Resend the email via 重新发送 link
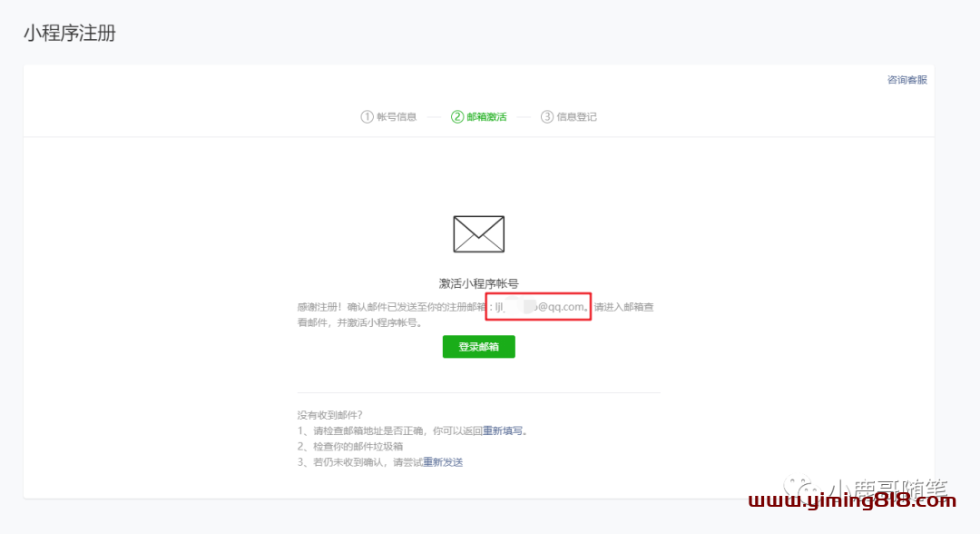The width and height of the screenshot is (980, 534). (x=443, y=462)
